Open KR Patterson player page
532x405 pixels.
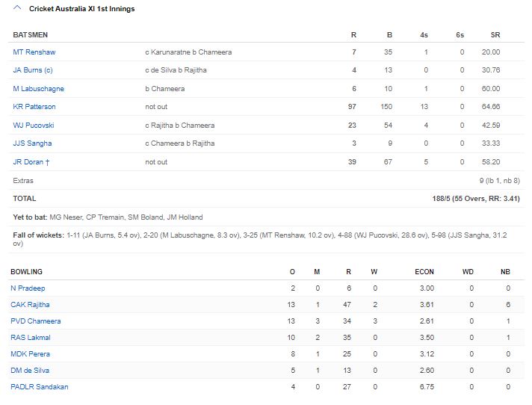[x=34, y=107]
